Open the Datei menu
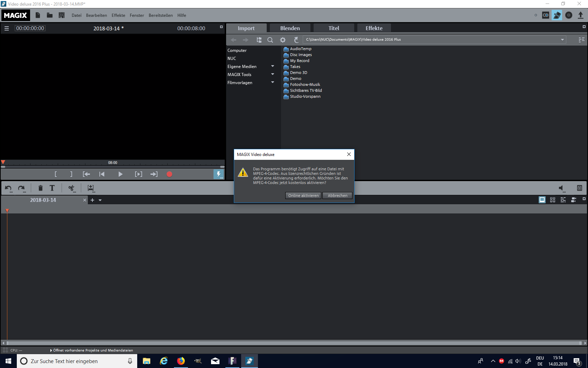The image size is (588, 368). point(77,15)
